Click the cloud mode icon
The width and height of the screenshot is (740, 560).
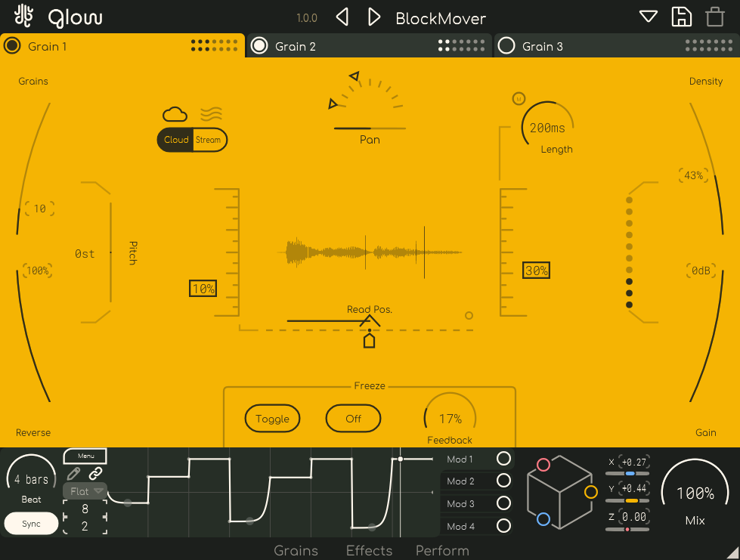pyautogui.click(x=175, y=114)
